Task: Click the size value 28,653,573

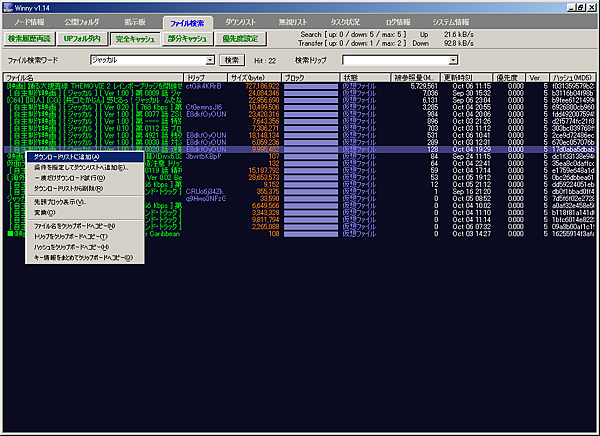Action: [264, 178]
